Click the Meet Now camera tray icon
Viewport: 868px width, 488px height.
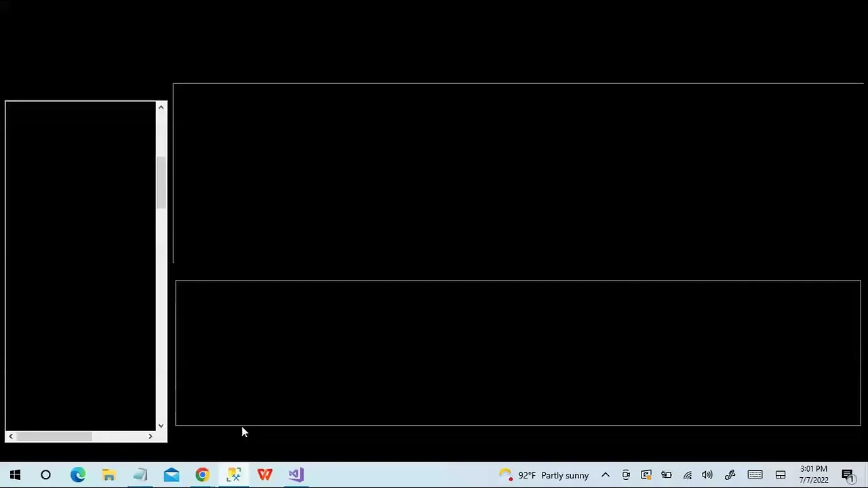[626, 475]
